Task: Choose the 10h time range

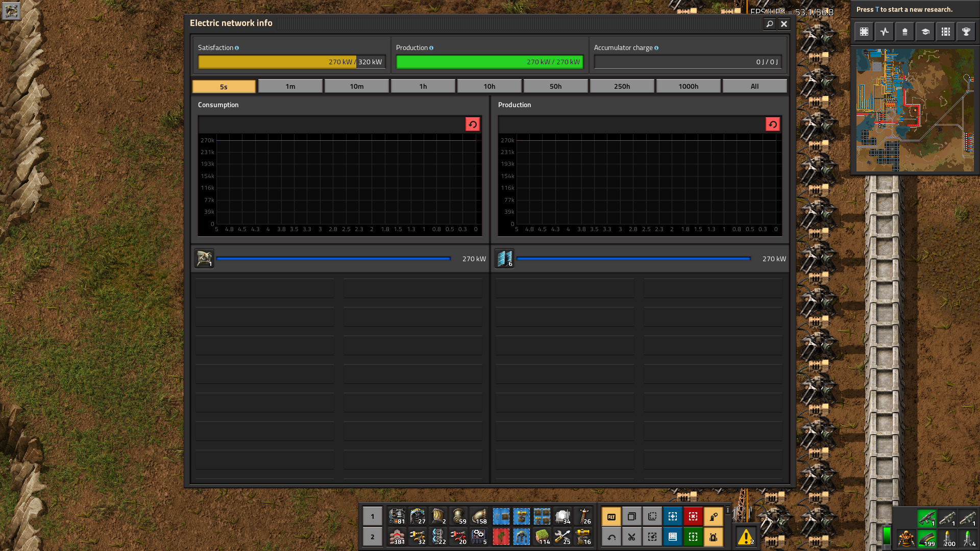Action: 489,87
